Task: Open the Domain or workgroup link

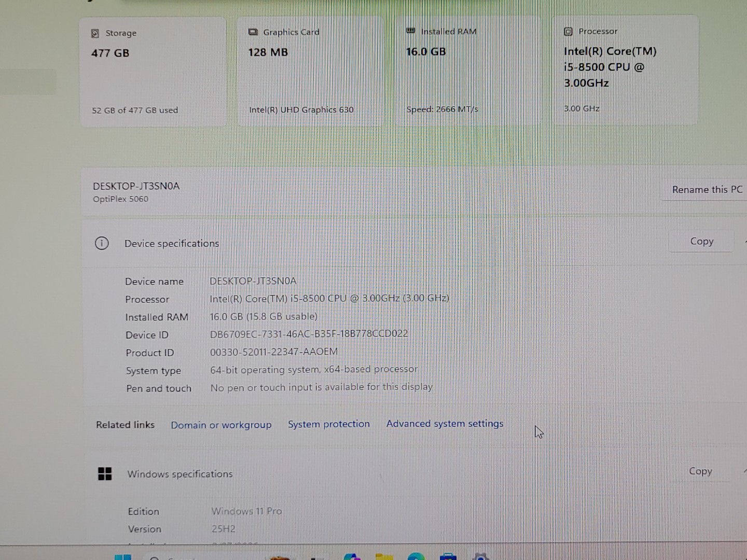Action: click(x=221, y=424)
